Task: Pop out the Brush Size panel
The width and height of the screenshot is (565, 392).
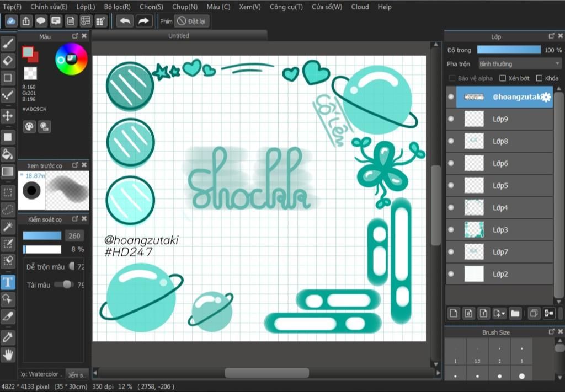Action: pos(551,331)
